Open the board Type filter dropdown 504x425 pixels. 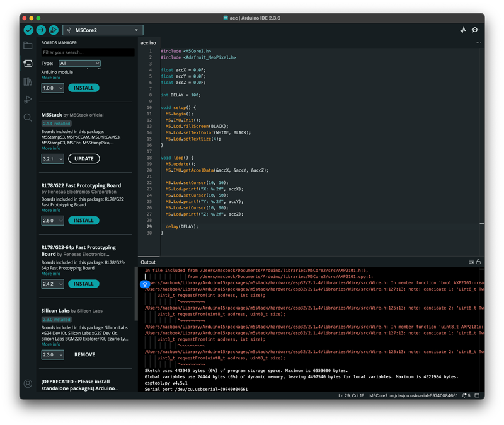[x=79, y=64]
